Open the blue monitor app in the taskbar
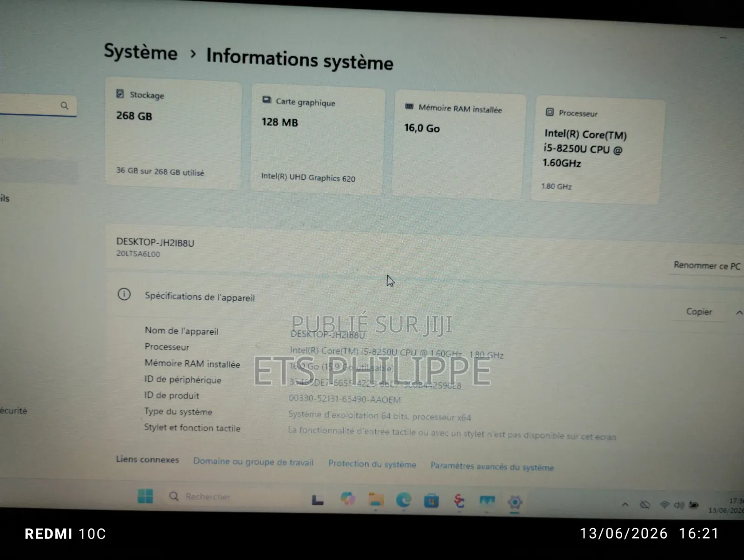 [x=487, y=501]
